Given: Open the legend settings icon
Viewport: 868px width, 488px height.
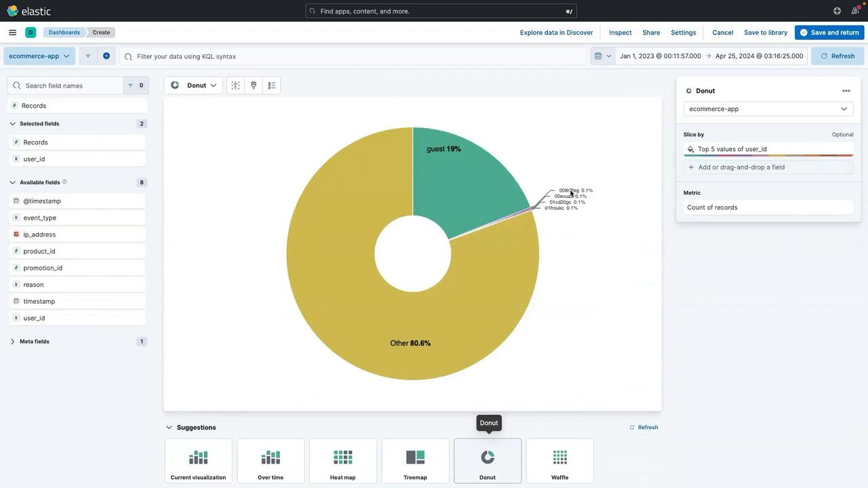Looking at the screenshot, I should click(x=272, y=85).
